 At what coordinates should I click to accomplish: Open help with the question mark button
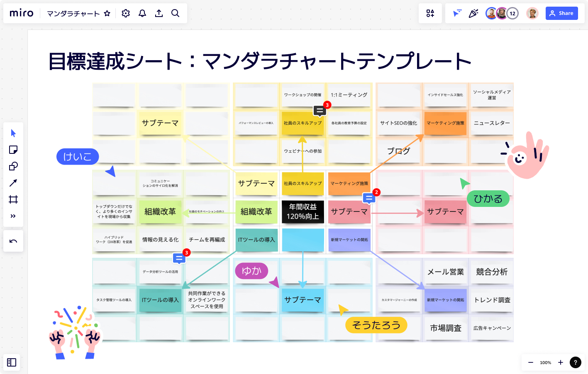(x=576, y=362)
